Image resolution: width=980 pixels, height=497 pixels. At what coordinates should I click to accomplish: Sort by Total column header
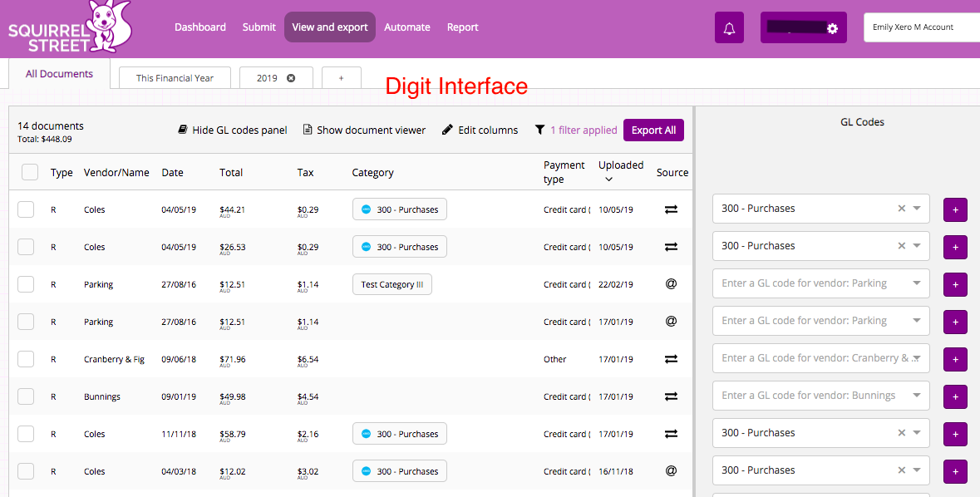tap(230, 173)
